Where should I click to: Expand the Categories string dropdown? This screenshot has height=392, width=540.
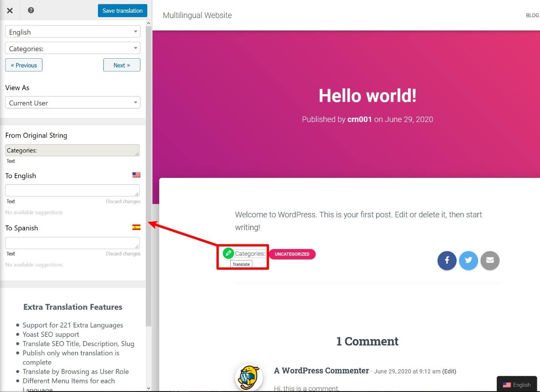(x=73, y=49)
